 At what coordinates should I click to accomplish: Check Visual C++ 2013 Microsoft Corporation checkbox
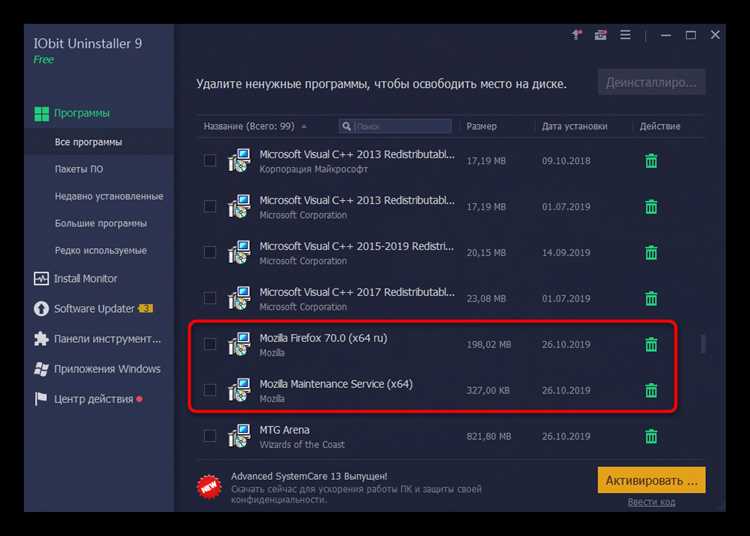(210, 207)
